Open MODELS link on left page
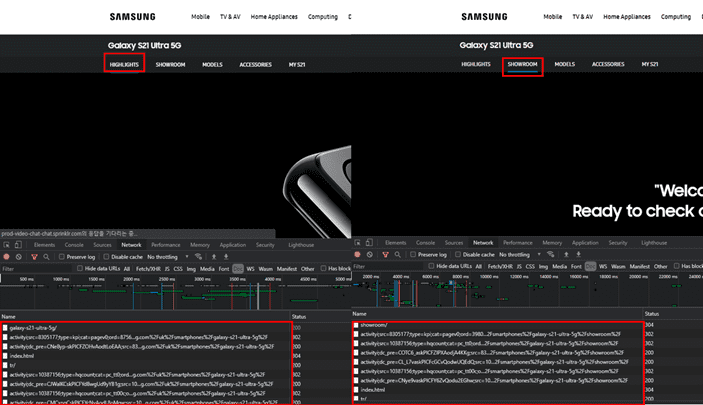703x405 pixels. coord(213,65)
